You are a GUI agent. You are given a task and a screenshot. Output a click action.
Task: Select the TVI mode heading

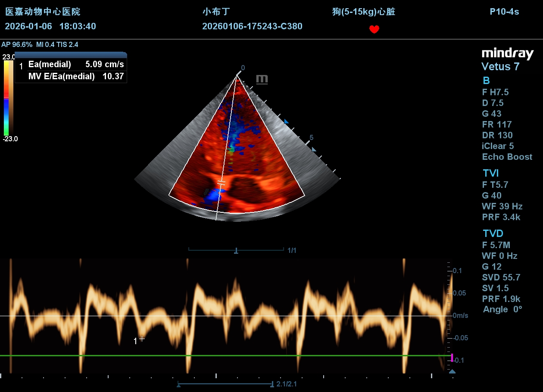[x=491, y=173]
